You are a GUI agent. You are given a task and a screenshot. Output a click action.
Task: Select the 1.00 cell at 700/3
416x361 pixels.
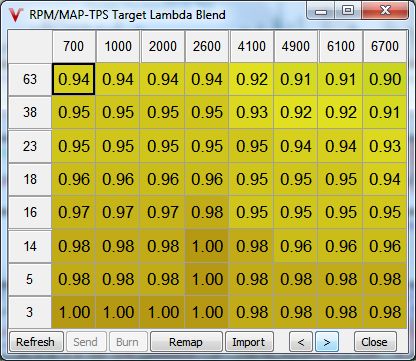tap(74, 312)
